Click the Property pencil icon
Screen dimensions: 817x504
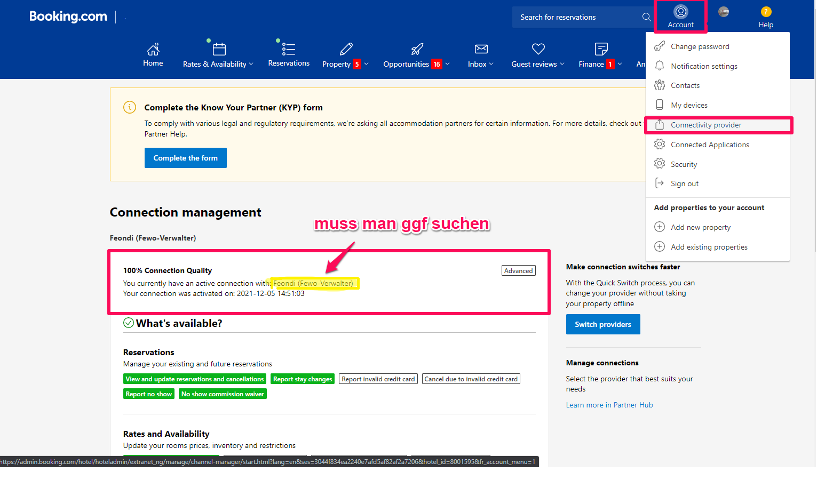pos(346,50)
